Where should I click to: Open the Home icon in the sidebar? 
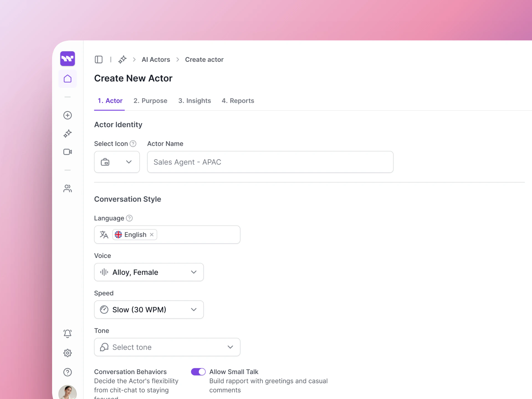click(67, 79)
